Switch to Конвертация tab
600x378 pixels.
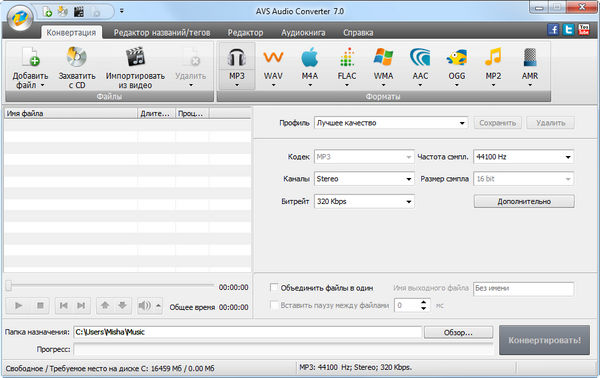coord(71,33)
